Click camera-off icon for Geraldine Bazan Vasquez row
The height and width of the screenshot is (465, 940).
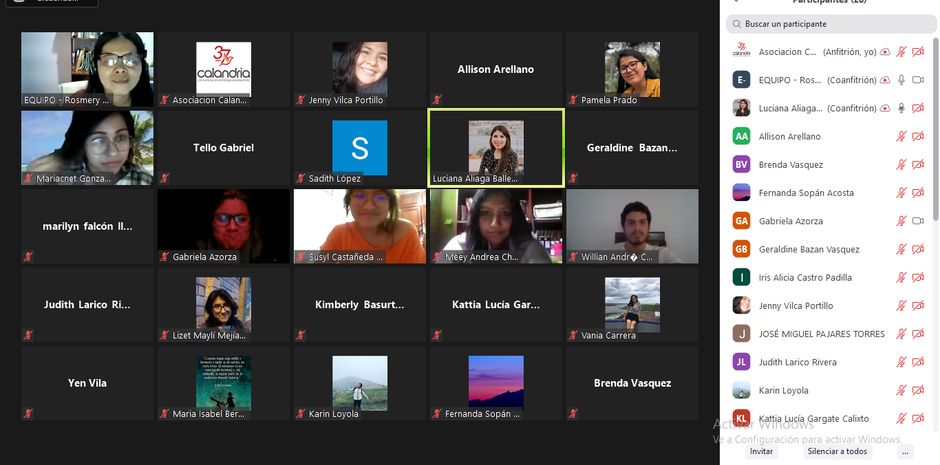918,249
